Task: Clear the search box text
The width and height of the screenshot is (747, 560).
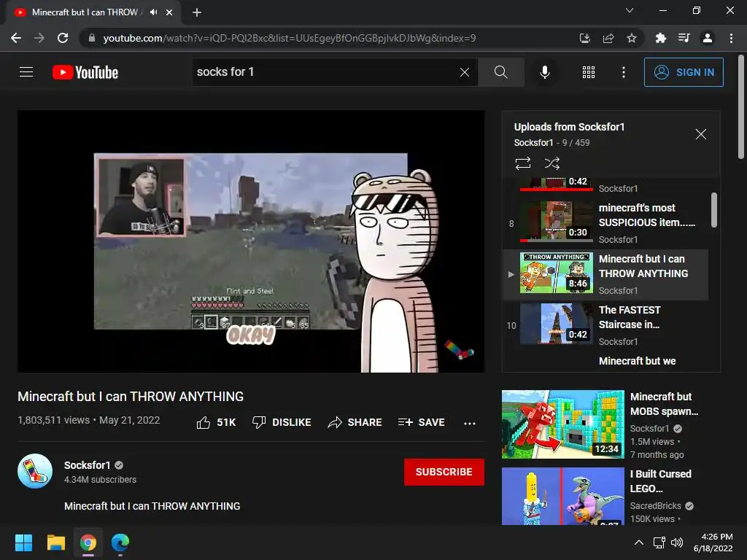Action: (x=465, y=72)
